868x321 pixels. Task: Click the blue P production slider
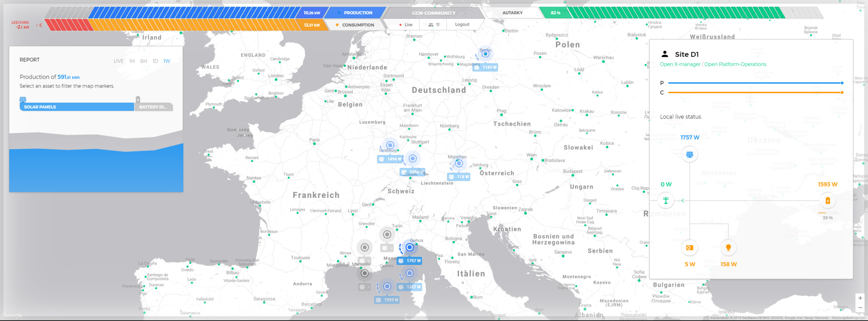point(755,83)
